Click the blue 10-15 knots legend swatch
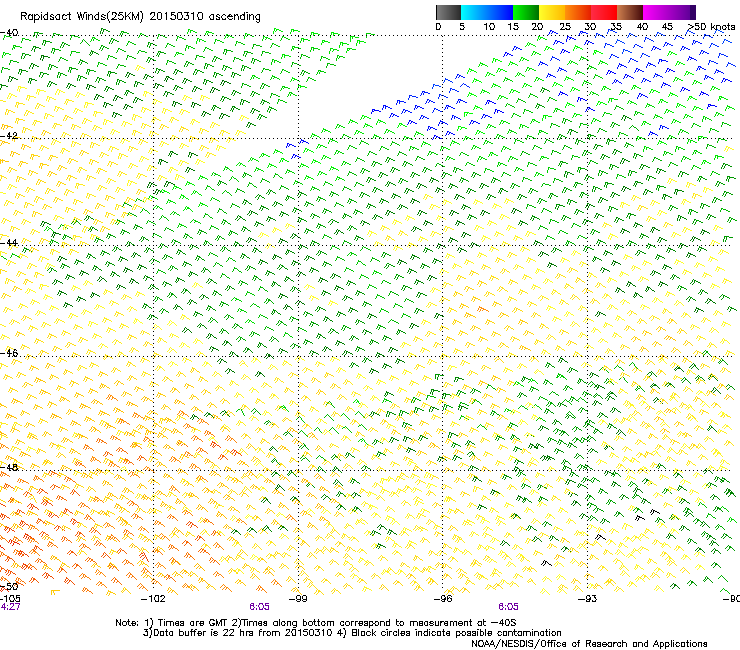Screen dimensions: 740x650 tap(500, 12)
